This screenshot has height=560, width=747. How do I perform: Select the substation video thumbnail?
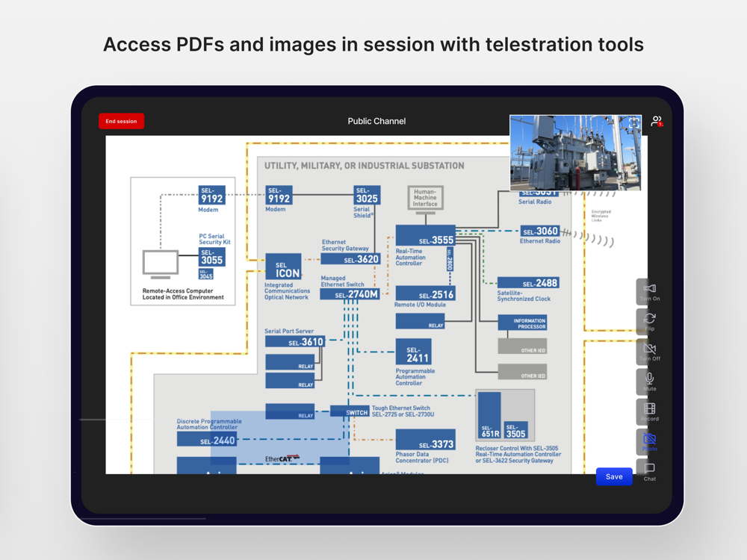tap(575, 152)
